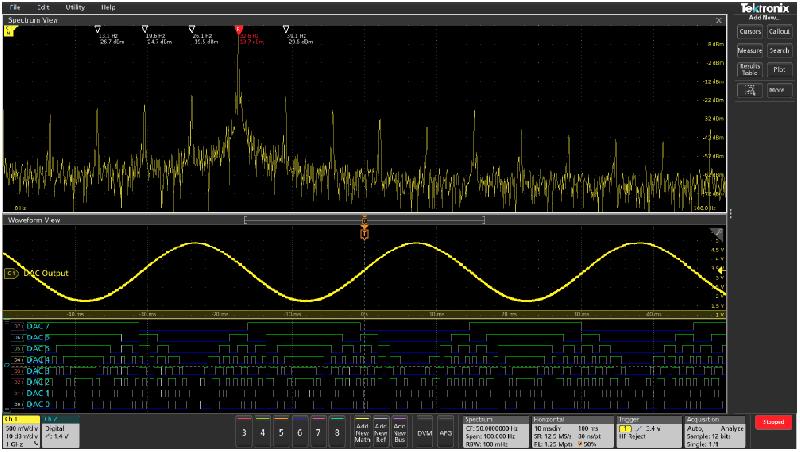Close the Spectrum View panel

tap(720, 20)
